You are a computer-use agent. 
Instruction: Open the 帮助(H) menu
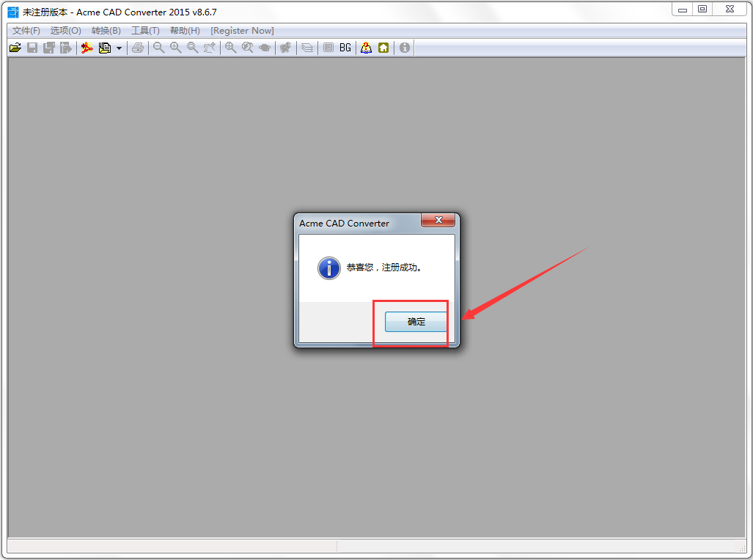pos(185,30)
